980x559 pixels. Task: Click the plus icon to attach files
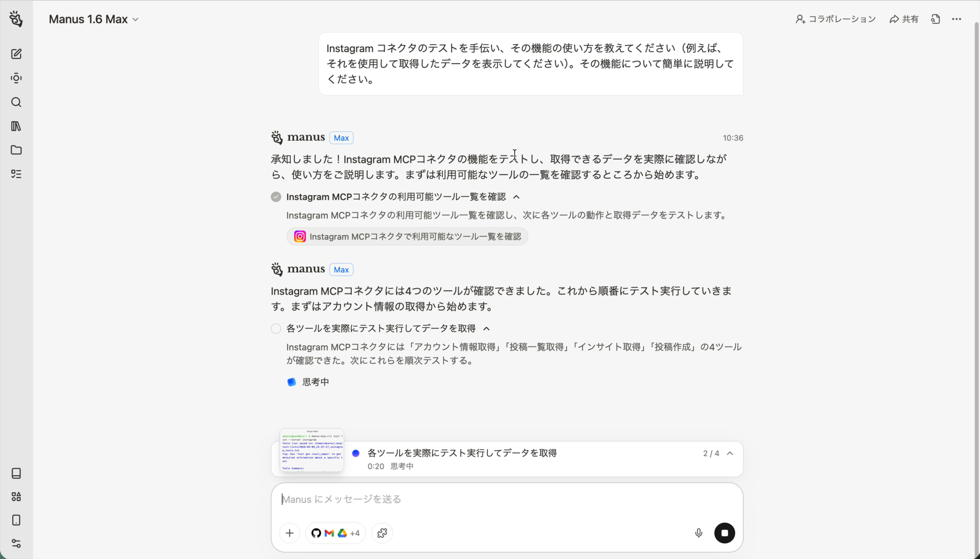[x=289, y=532]
